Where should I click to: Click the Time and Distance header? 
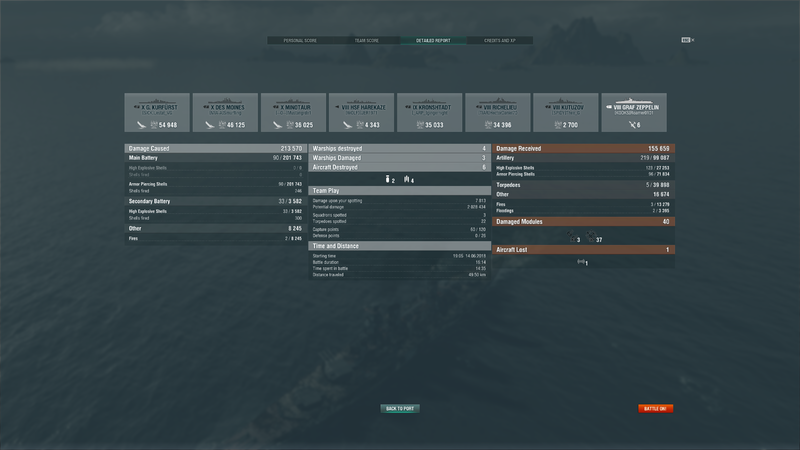pos(399,246)
